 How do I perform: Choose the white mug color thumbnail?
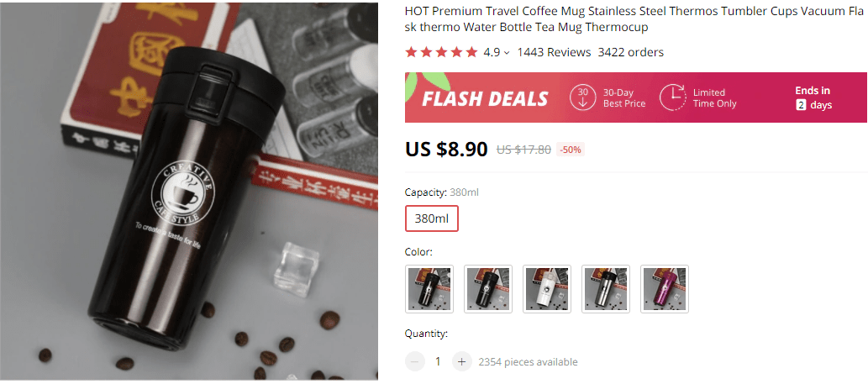[x=547, y=289]
